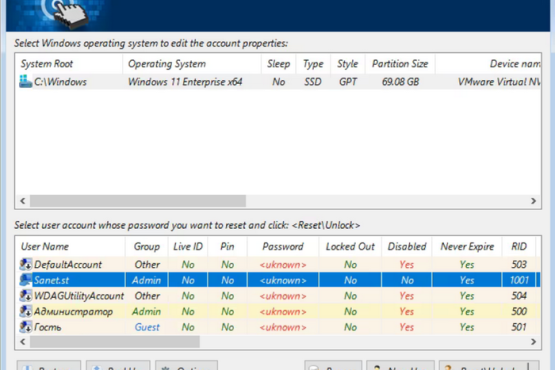Click the RID value 1001
The width and height of the screenshot is (555, 370).
[x=519, y=280]
